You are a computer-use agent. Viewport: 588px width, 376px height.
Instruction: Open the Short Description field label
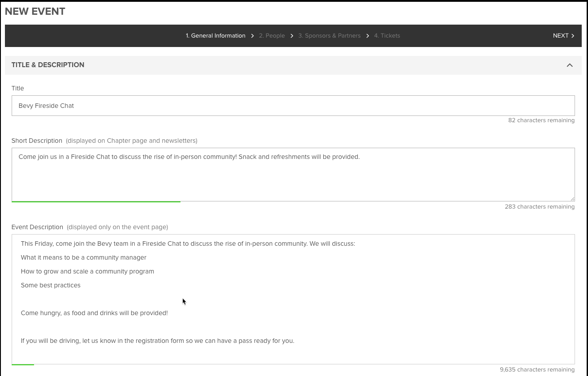[37, 141]
